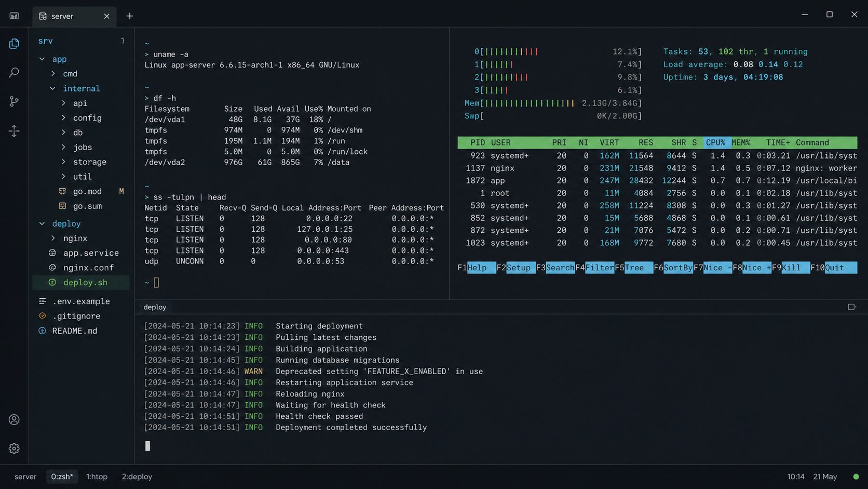The image size is (868, 489).
Task: Click the CPU 0 usage bar
Action: point(558,52)
